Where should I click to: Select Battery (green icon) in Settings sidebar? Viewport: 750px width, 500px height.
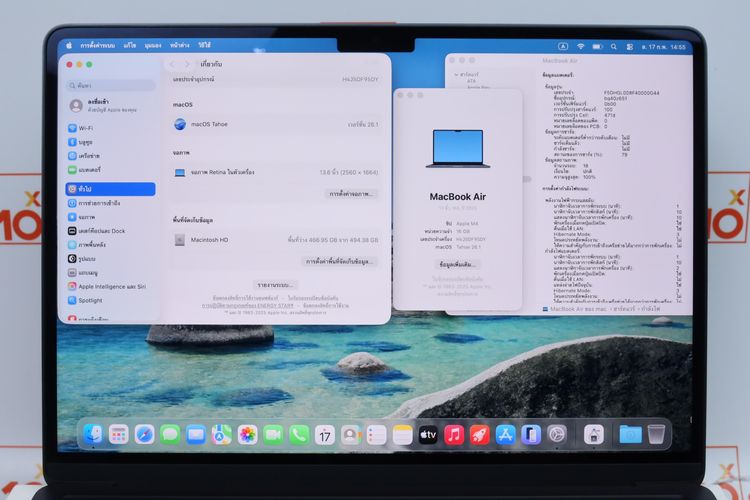(x=110, y=170)
